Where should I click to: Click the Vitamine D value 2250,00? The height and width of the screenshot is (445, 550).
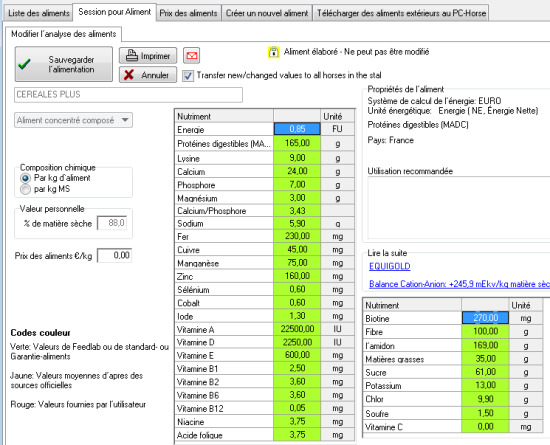pyautogui.click(x=297, y=342)
